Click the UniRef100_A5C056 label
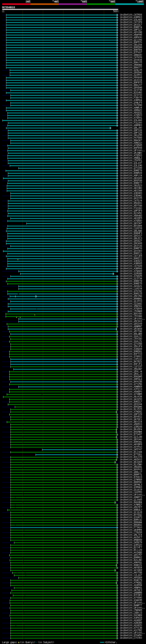The height and width of the screenshot is (644, 146). [131, 296]
